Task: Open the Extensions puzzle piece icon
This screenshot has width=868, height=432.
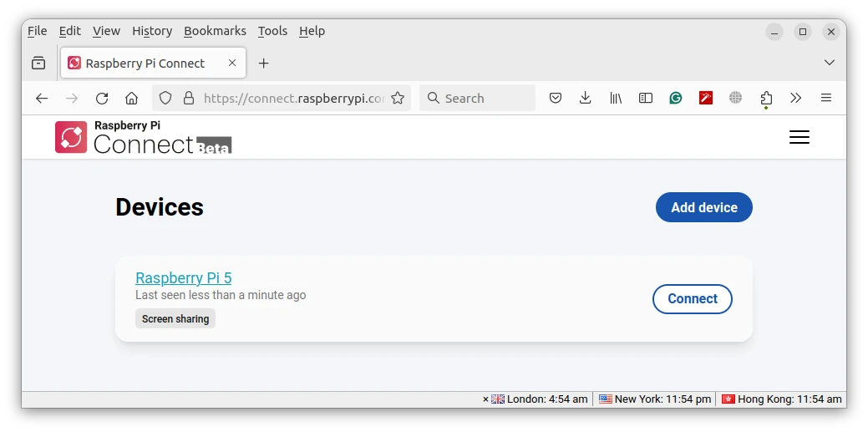Action: tap(765, 99)
